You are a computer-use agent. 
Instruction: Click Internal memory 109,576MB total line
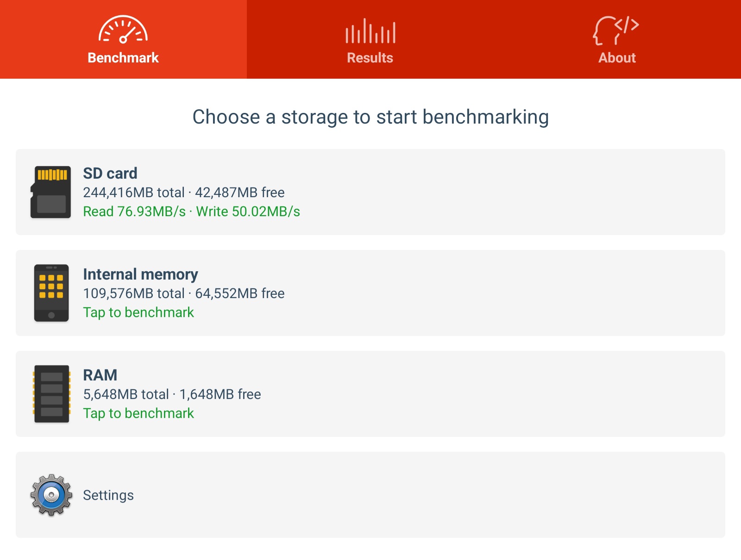tap(184, 293)
